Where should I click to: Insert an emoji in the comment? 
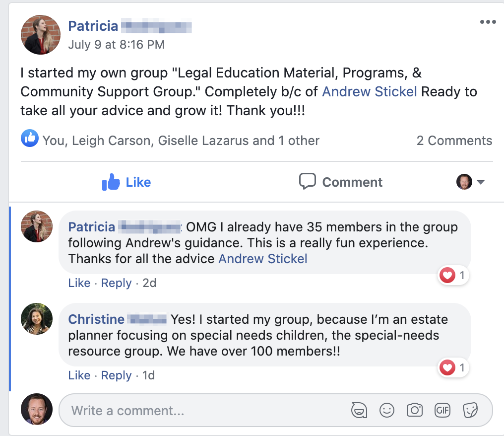[386, 410]
